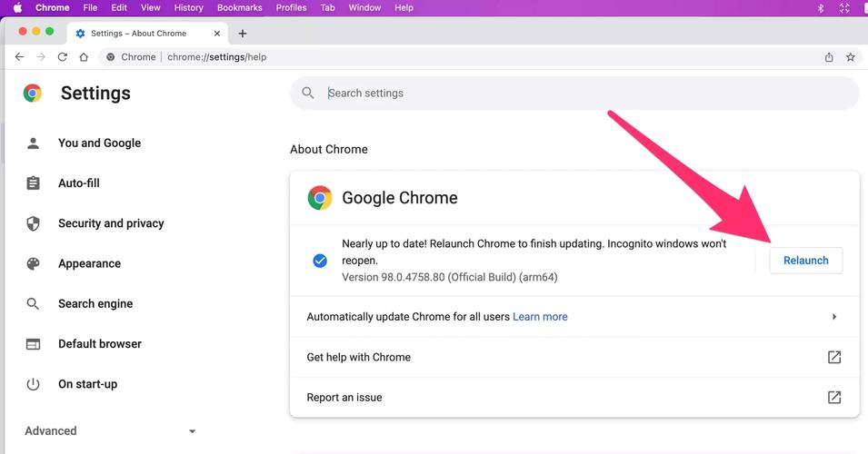The width and height of the screenshot is (868, 454).
Task: Click the browser window icon beside Default browser
Action: pos(34,344)
